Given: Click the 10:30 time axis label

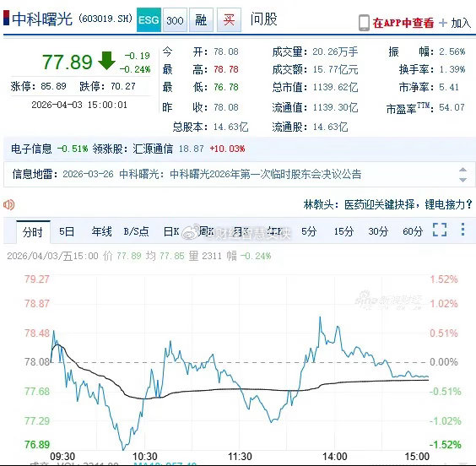Looking at the screenshot, I should click(145, 456).
